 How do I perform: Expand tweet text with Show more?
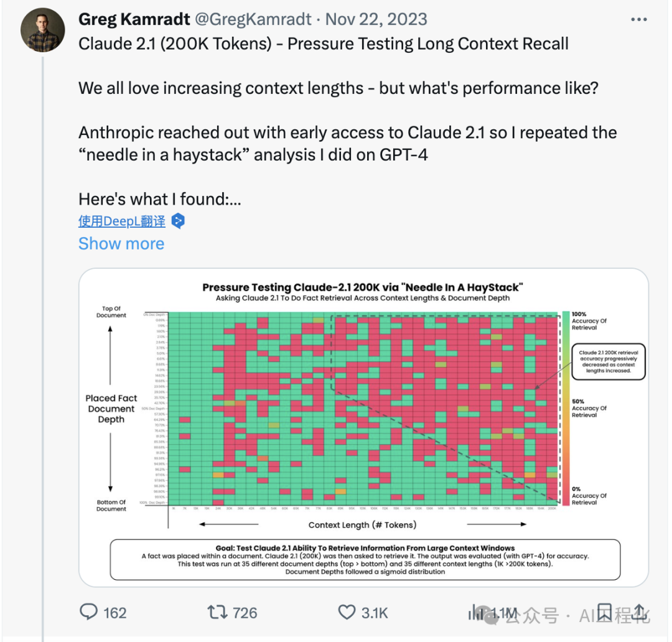[x=121, y=243]
